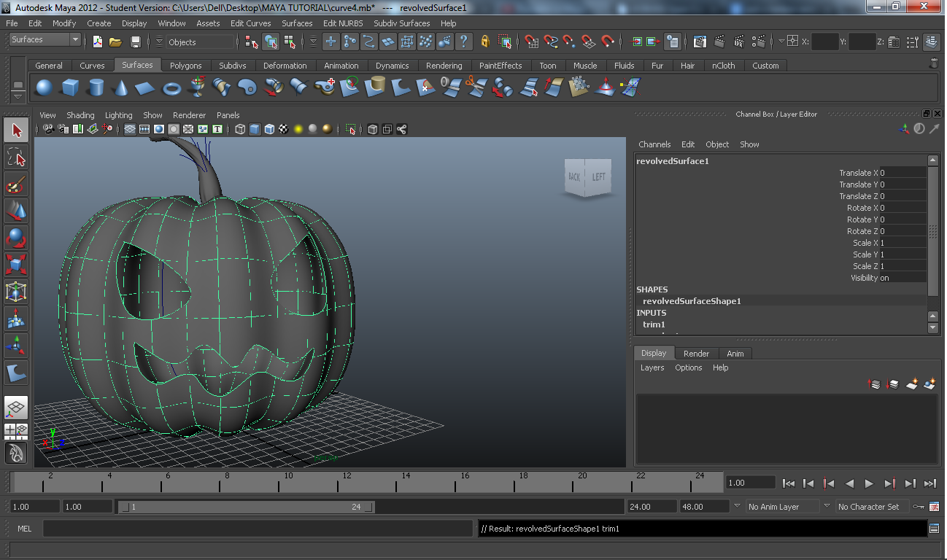Image resolution: width=947 pixels, height=560 pixels.
Task: Open the Edit NURBS menu
Action: click(x=343, y=23)
